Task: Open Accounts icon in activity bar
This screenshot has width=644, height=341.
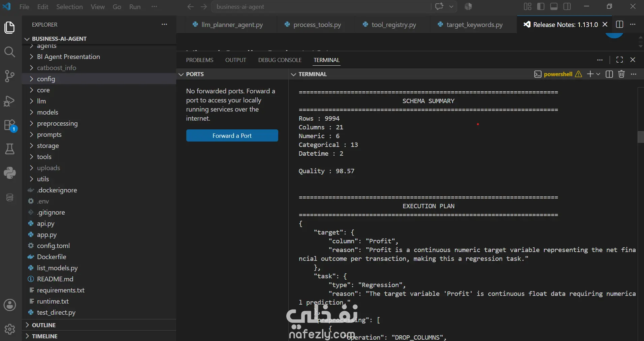Action: pos(9,305)
